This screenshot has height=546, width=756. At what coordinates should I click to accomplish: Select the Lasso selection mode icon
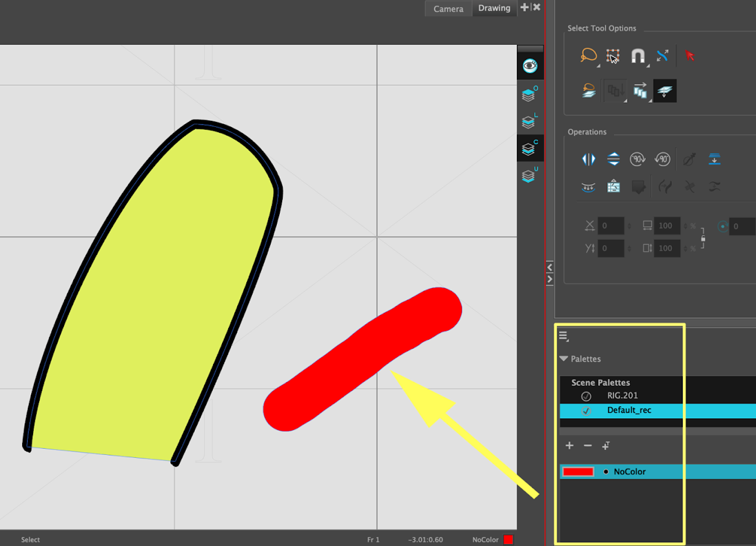tap(588, 56)
